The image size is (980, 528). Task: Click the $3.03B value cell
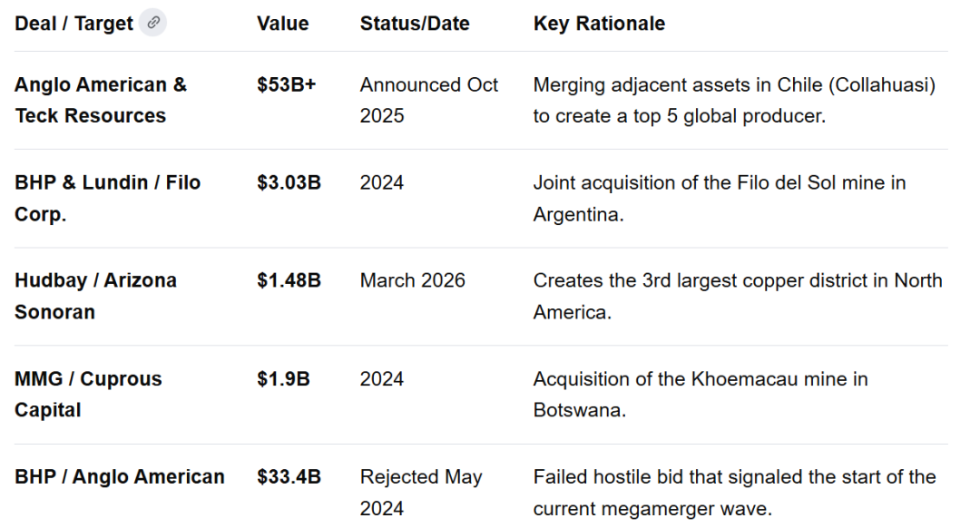coord(289,183)
